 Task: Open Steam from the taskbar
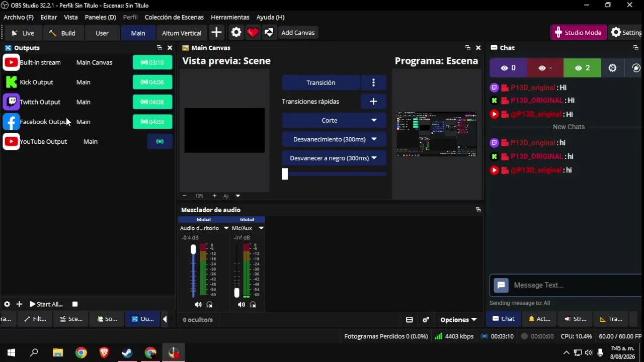tap(127, 352)
